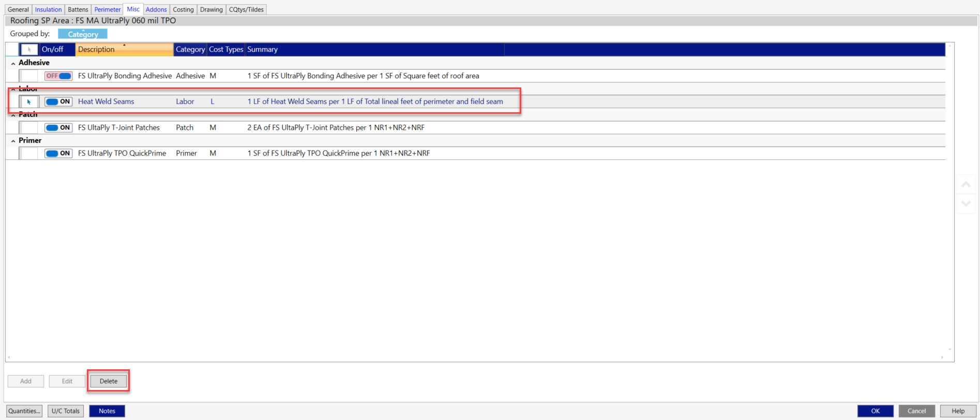
Task: Click the move down arrow icon
Action: coord(966,203)
